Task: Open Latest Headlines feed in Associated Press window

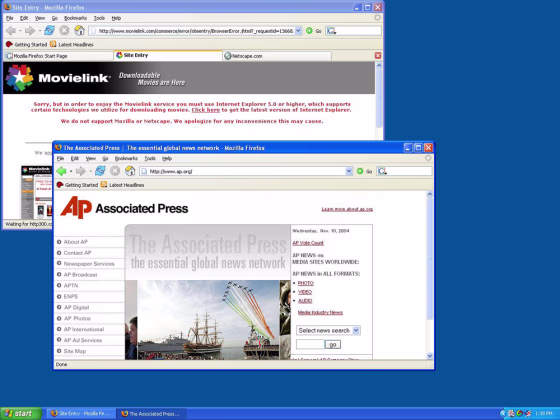Action: [122, 185]
